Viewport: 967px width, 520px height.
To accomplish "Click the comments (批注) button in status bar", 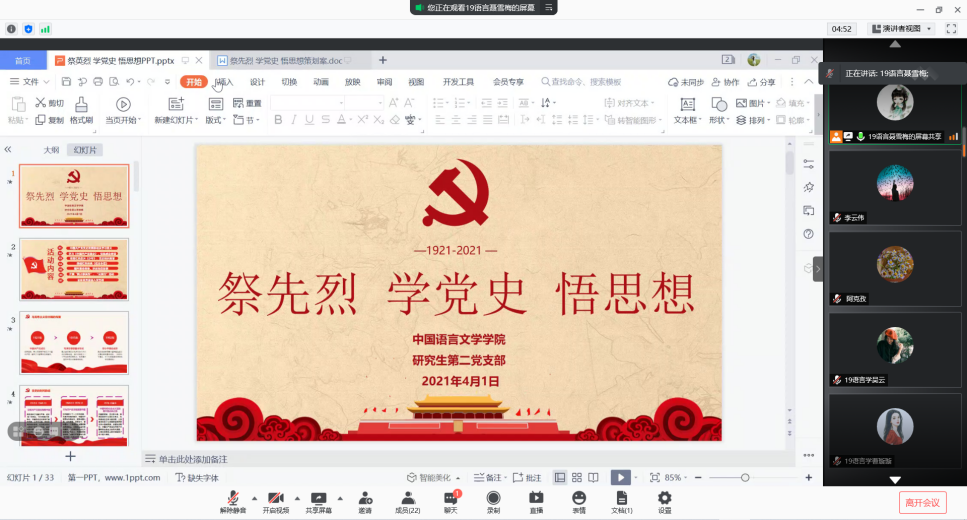I will click(527, 477).
